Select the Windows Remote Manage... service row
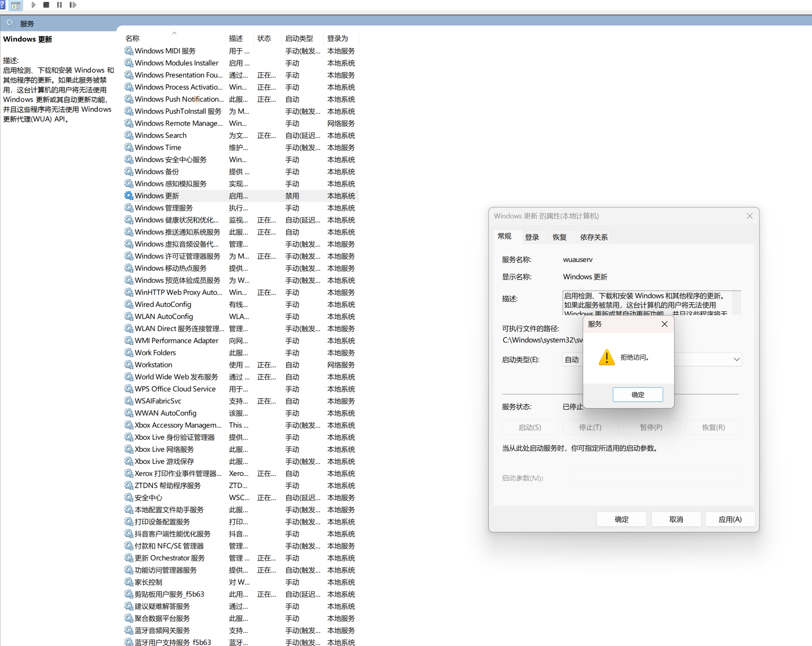 tap(241, 123)
